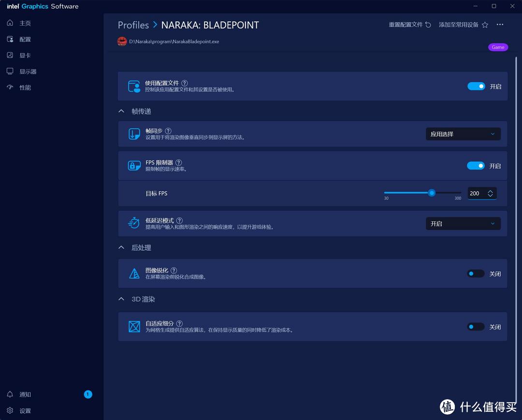Click the Profiles breadcrumb link

(133, 25)
